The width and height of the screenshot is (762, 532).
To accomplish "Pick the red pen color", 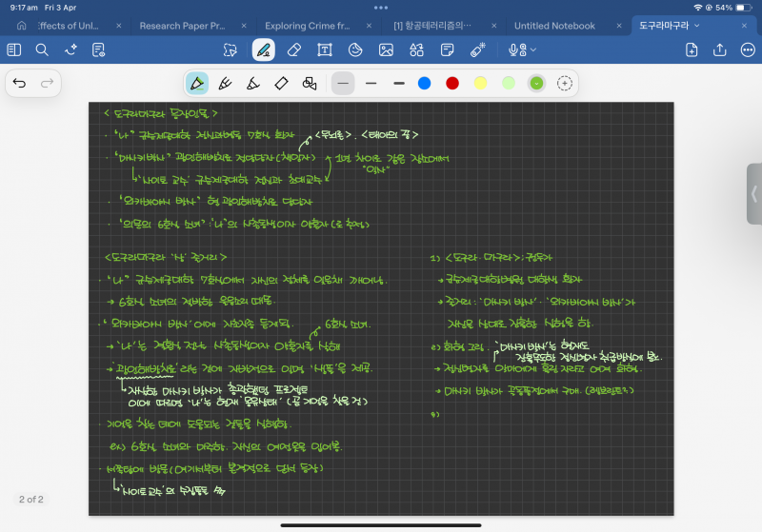I will 452,84.
